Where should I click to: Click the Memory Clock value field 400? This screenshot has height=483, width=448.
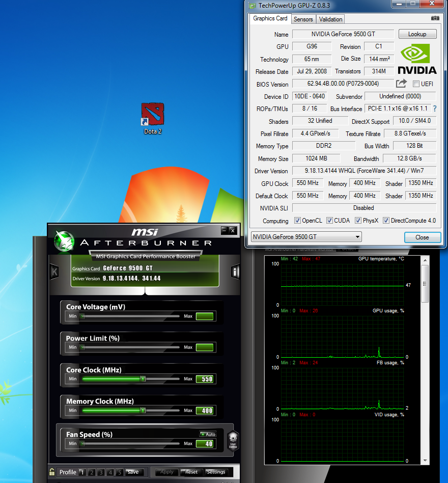pyautogui.click(x=205, y=411)
